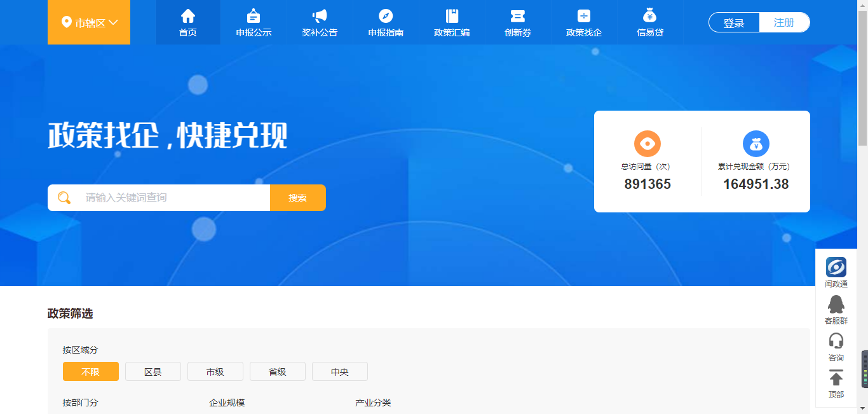868x414 pixels.
Task: Click the 信易贷 money bag icon
Action: 649,16
